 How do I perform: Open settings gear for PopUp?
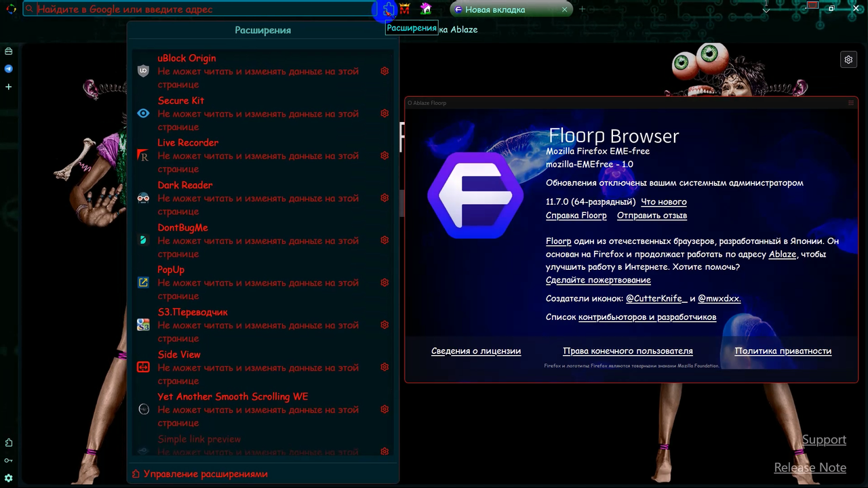[384, 283]
